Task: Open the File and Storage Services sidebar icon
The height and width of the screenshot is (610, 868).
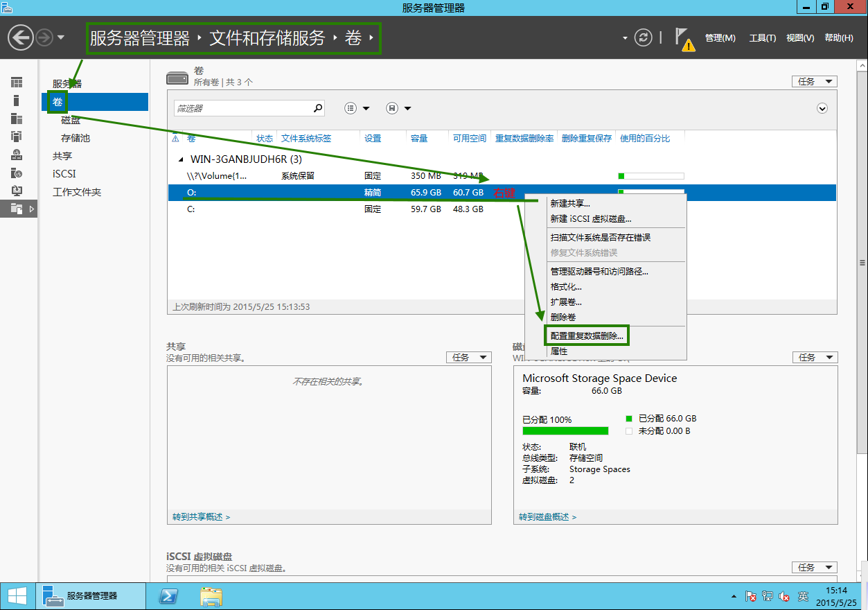Action: point(18,209)
